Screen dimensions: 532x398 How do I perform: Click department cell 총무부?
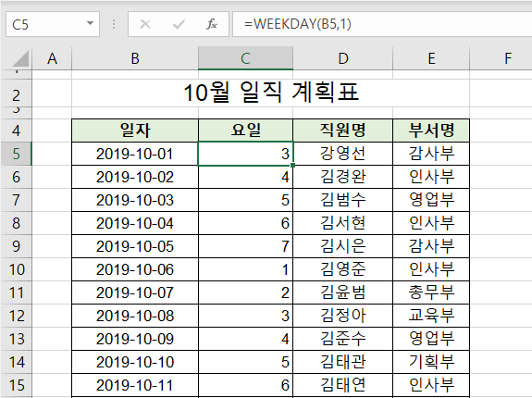pyautogui.click(x=431, y=292)
